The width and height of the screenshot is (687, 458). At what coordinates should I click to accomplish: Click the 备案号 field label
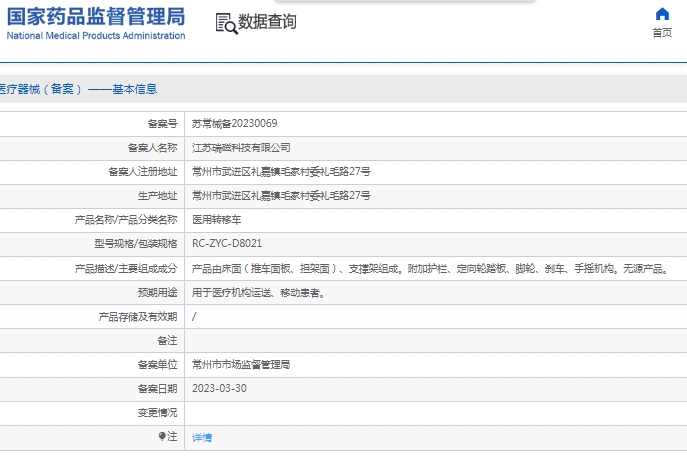(x=163, y=124)
